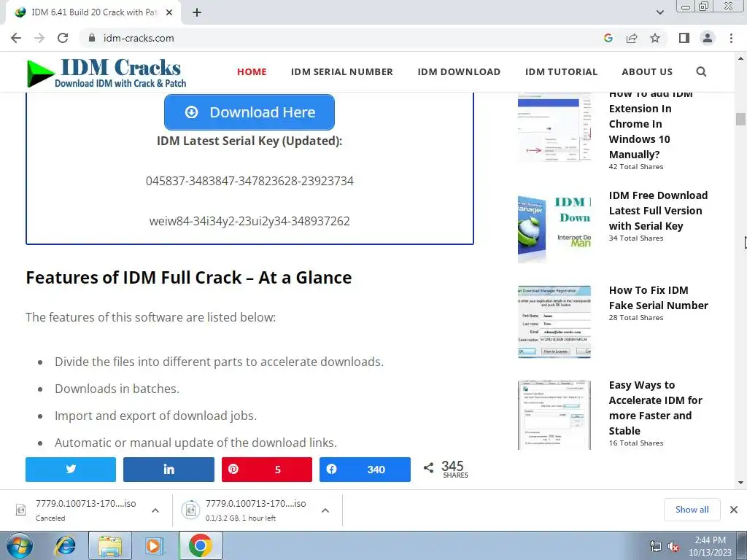
Task: Open the ABOUT US menu
Action: (x=647, y=72)
